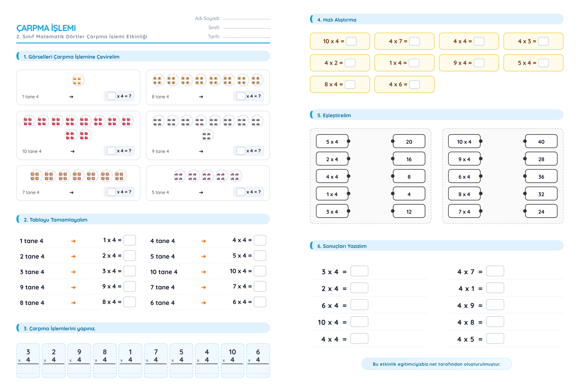580x392 pixels.
Task: Click the answer box for 4 x 4 in the table
Action: coord(260,240)
